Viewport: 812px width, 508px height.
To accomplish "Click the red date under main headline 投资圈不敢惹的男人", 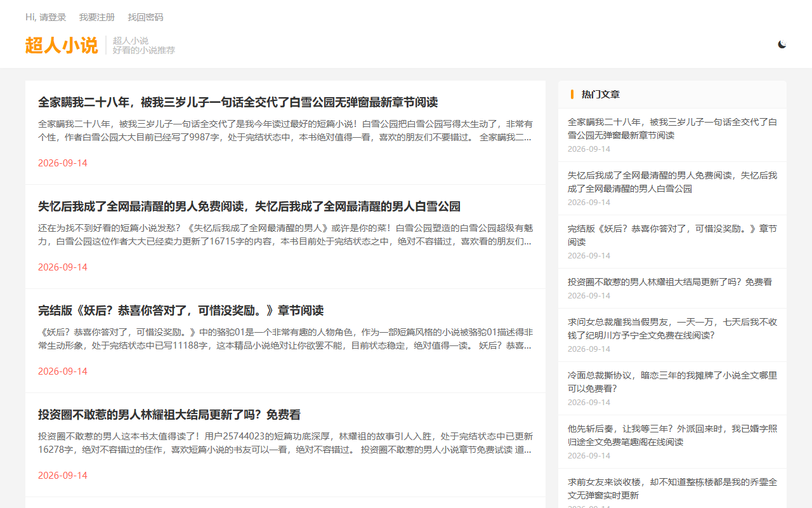I will click(63, 476).
